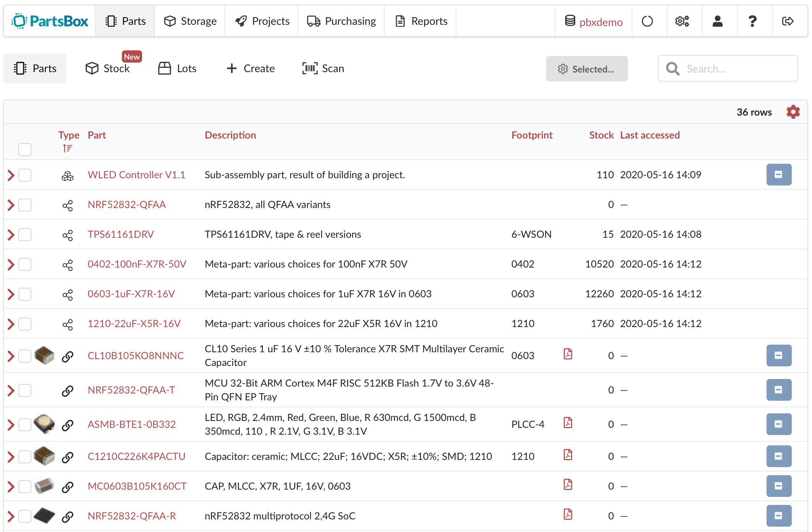Open the Lots tab
The image size is (812, 532).
pos(185,68)
